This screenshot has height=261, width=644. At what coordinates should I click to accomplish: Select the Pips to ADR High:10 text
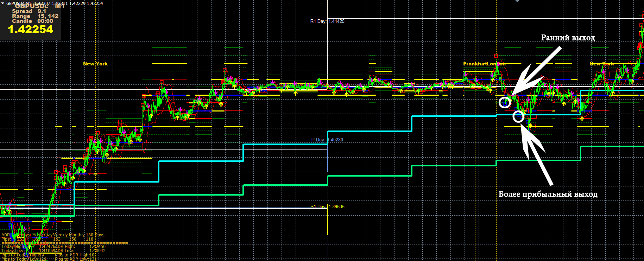click(x=75, y=255)
